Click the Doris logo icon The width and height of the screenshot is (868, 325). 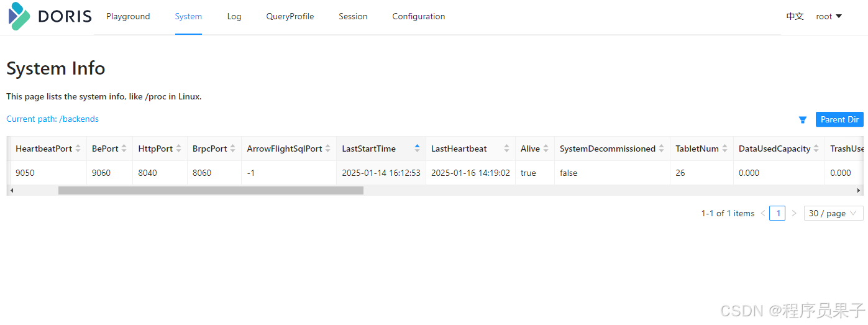pyautogui.click(x=19, y=16)
